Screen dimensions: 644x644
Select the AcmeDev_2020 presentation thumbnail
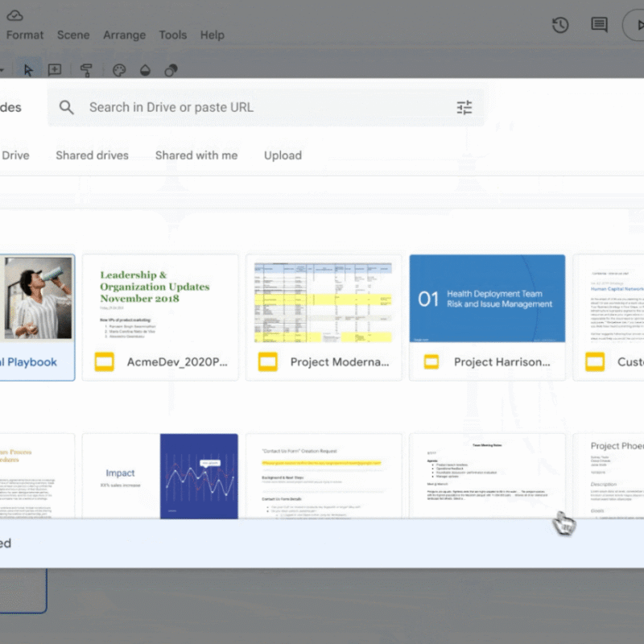[160, 314]
